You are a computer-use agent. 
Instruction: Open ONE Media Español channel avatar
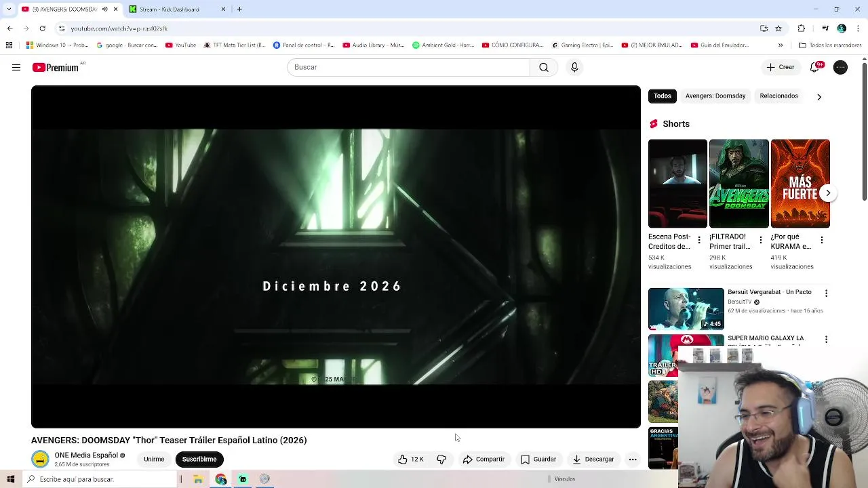coord(40,459)
